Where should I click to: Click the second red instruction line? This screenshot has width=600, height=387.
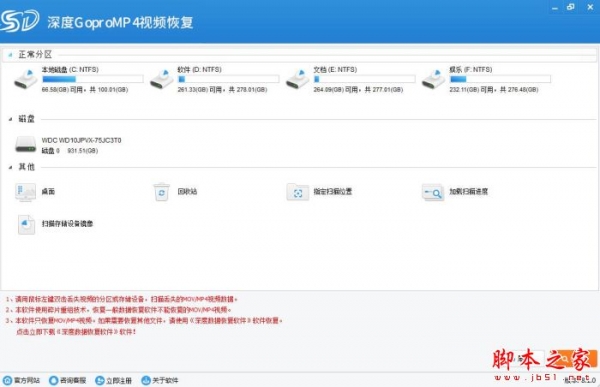click(118, 310)
